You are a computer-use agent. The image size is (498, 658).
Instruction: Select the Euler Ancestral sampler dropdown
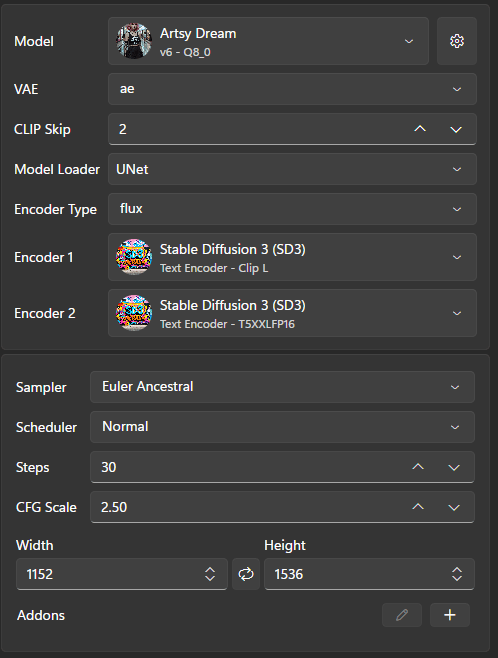point(282,387)
